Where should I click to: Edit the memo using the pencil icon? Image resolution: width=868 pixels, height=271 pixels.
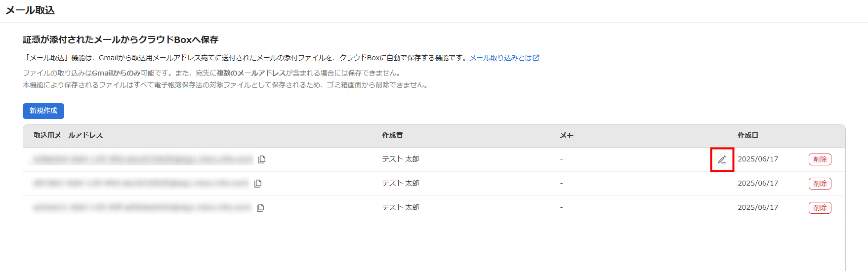click(722, 159)
